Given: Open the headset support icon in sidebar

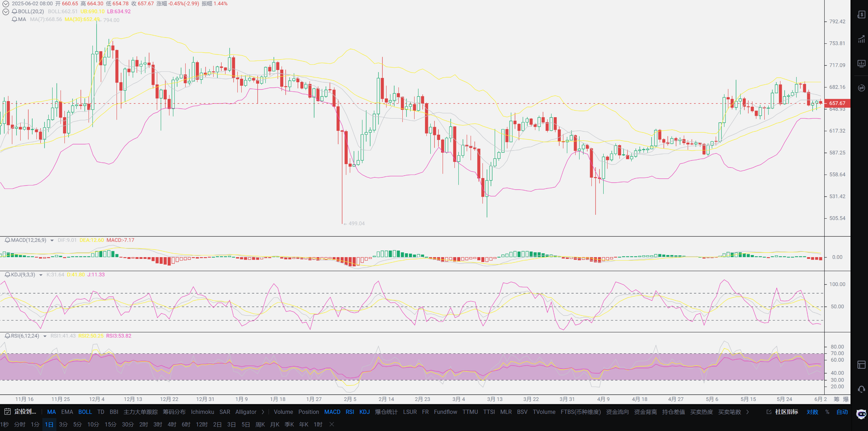Looking at the screenshot, I should pyautogui.click(x=861, y=389).
